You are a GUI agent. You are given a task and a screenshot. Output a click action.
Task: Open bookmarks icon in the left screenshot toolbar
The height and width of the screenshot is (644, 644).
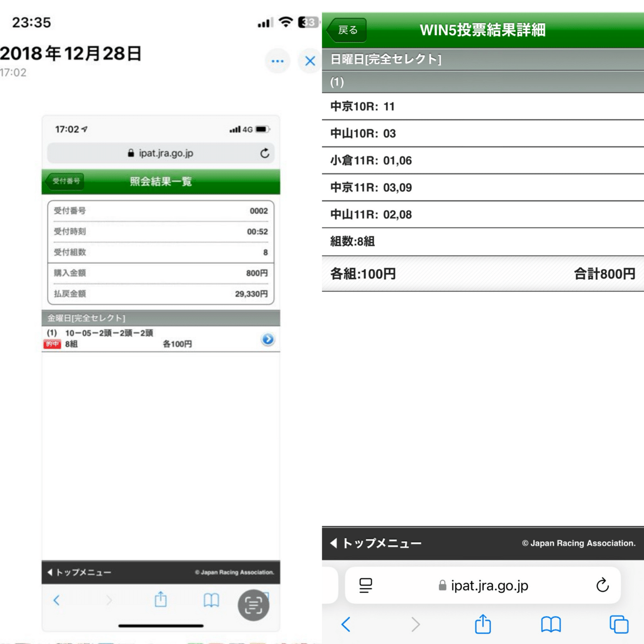[211, 600]
